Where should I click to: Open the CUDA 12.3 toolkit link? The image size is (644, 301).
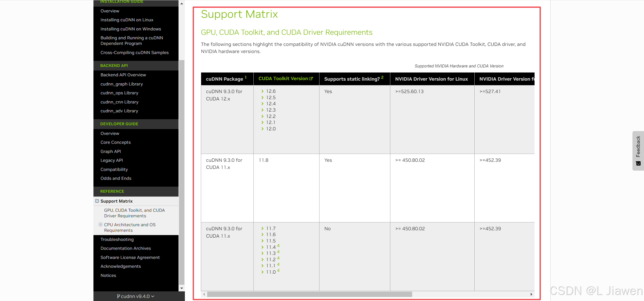(x=271, y=110)
